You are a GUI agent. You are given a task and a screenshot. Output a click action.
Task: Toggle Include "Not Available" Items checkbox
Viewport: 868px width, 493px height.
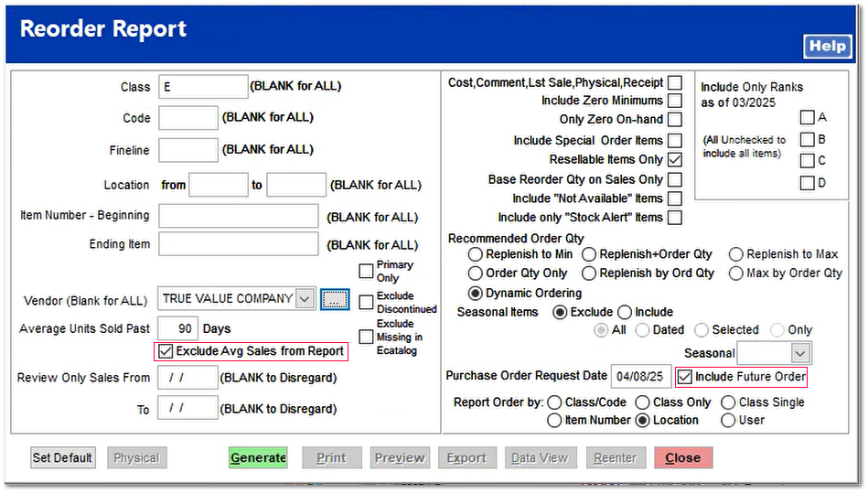tap(675, 198)
